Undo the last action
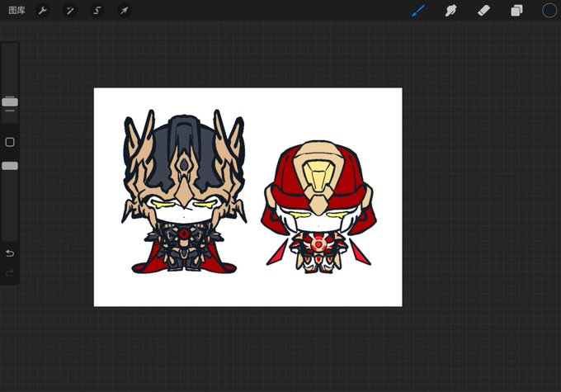Image resolution: width=561 pixels, height=392 pixels. [10, 253]
